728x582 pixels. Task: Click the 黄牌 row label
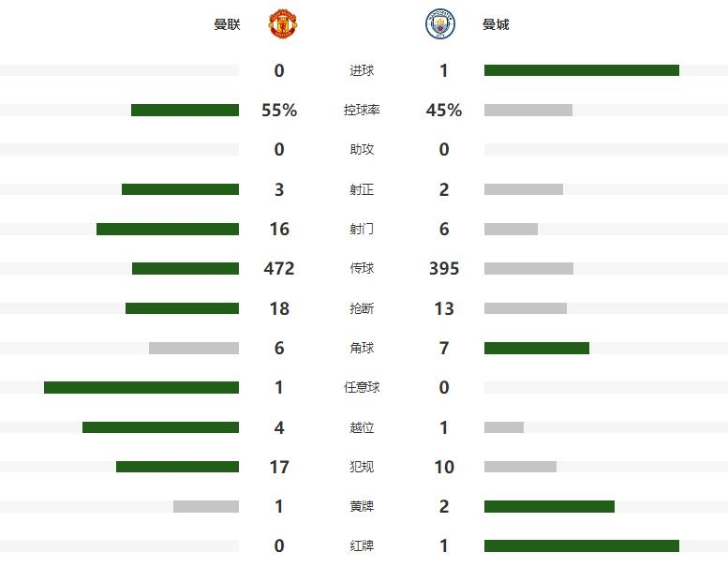tap(362, 506)
